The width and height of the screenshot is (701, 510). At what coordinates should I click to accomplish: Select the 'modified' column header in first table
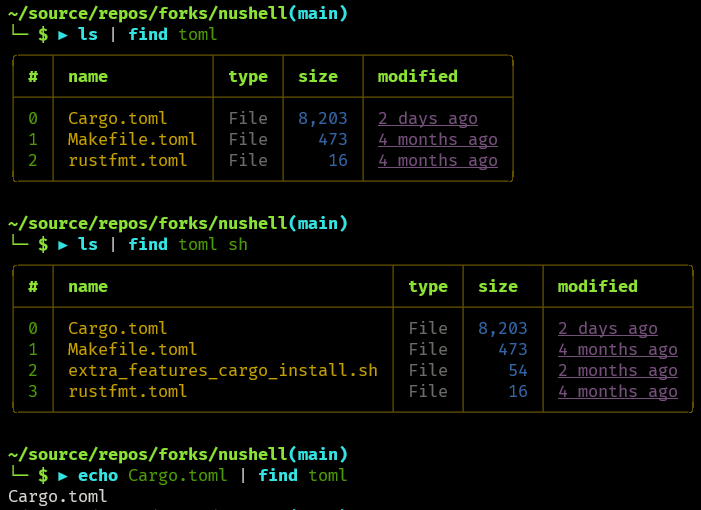(417, 76)
